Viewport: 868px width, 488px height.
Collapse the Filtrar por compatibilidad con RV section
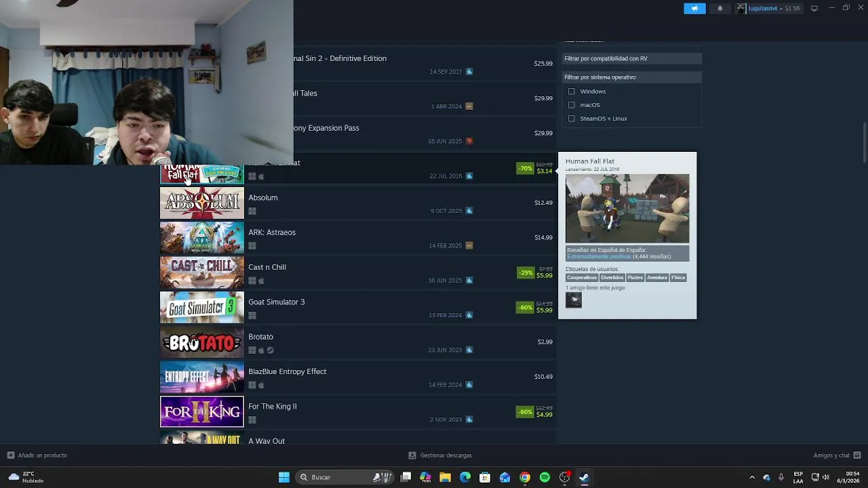coord(632,58)
